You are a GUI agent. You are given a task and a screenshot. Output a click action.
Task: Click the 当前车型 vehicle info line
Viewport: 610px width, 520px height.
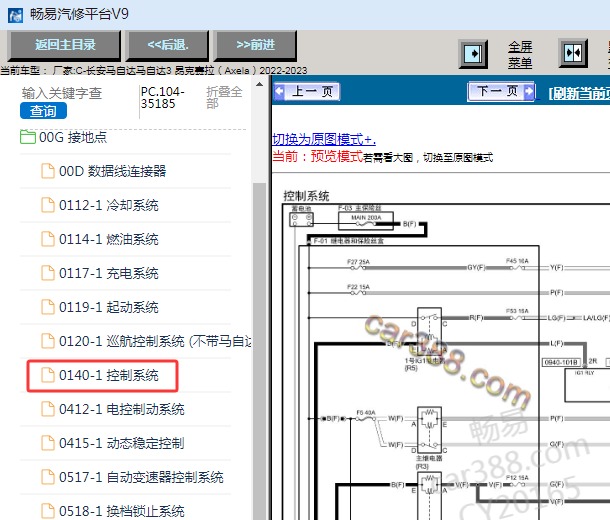(x=154, y=70)
